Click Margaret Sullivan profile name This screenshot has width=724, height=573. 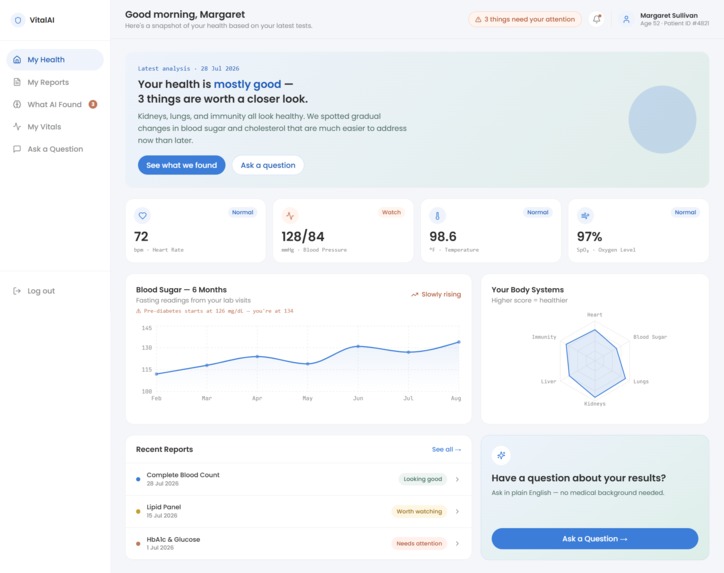669,15
